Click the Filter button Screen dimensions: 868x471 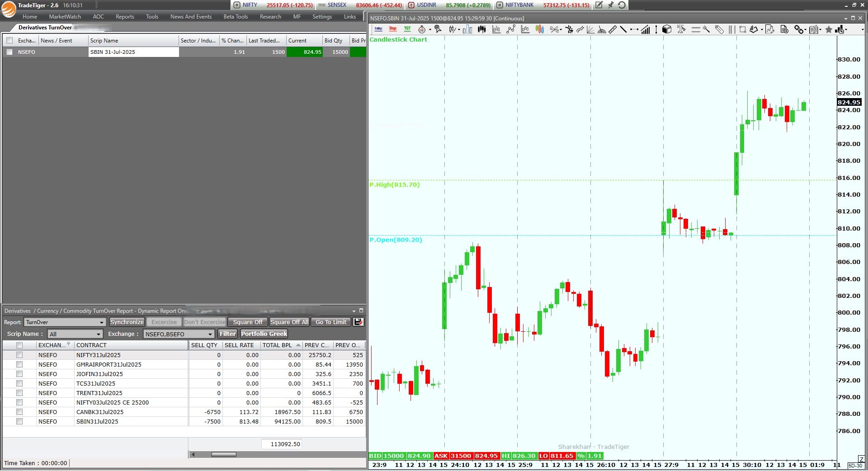(227, 334)
